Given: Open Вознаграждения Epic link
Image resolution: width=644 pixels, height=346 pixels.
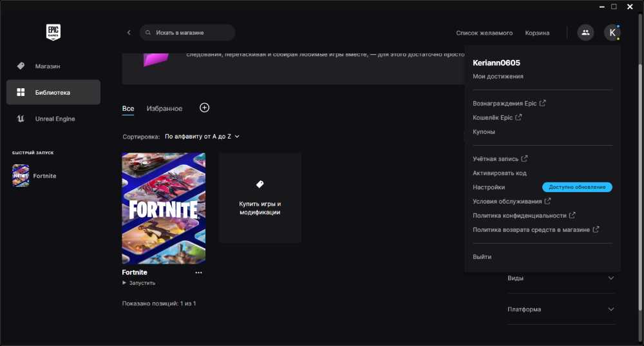Looking at the screenshot, I should click(504, 104).
